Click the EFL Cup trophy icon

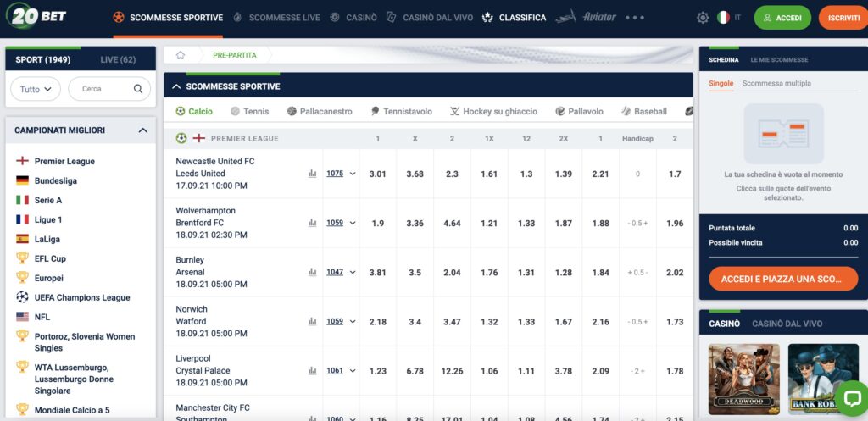pyautogui.click(x=22, y=258)
